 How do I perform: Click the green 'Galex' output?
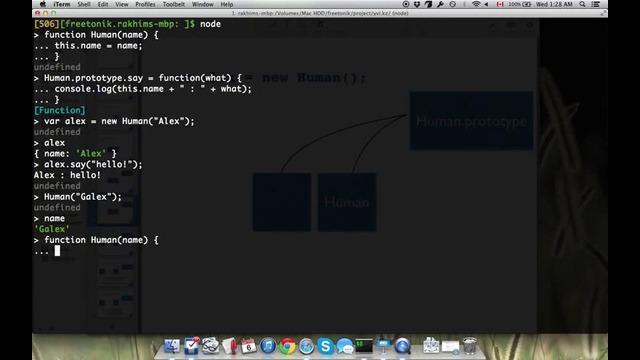click(x=52, y=229)
